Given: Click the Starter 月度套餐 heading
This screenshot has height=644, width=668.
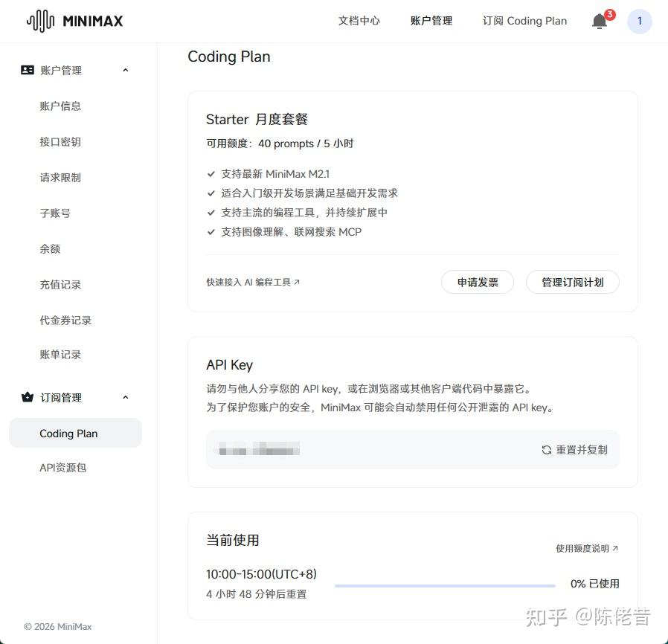Looking at the screenshot, I should 257,119.
